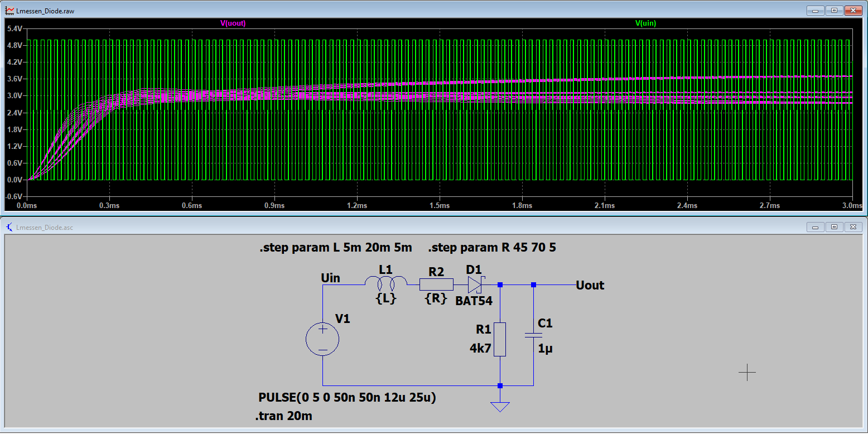Viewport: 868px width, 434px height.
Task: Click the PULSE source value text
Action: (348, 398)
